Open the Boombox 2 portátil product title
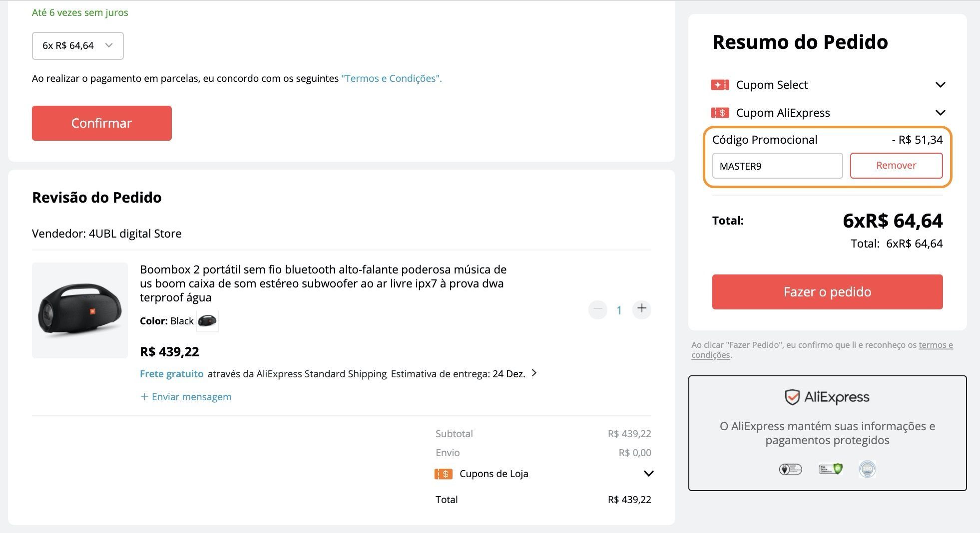The image size is (980, 533). pos(323,283)
